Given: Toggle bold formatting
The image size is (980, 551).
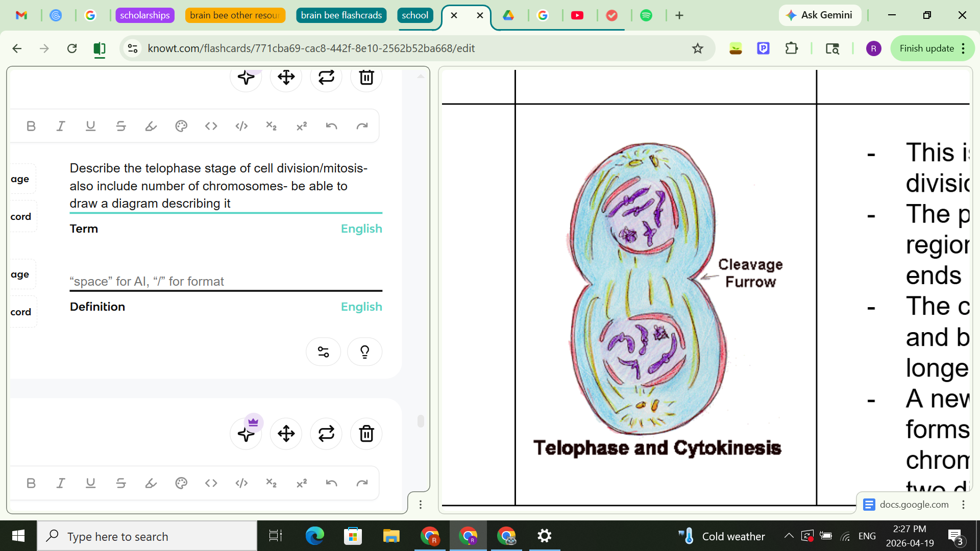Looking at the screenshot, I should [31, 126].
